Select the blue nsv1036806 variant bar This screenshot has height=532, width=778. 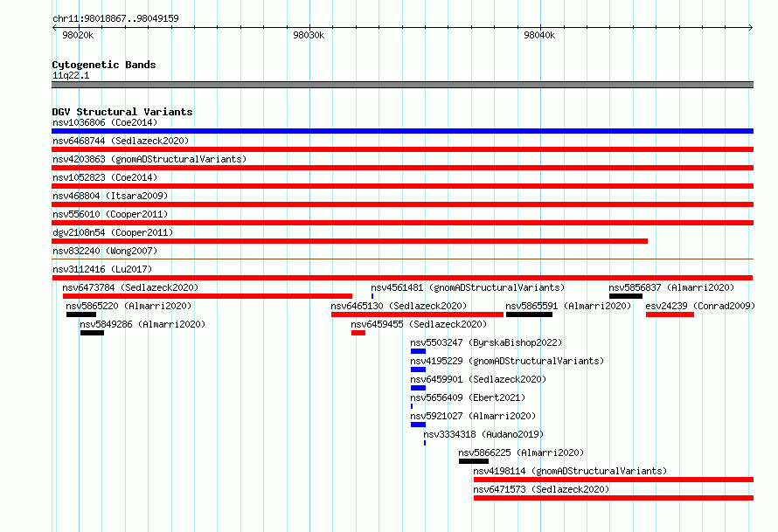coord(402,131)
